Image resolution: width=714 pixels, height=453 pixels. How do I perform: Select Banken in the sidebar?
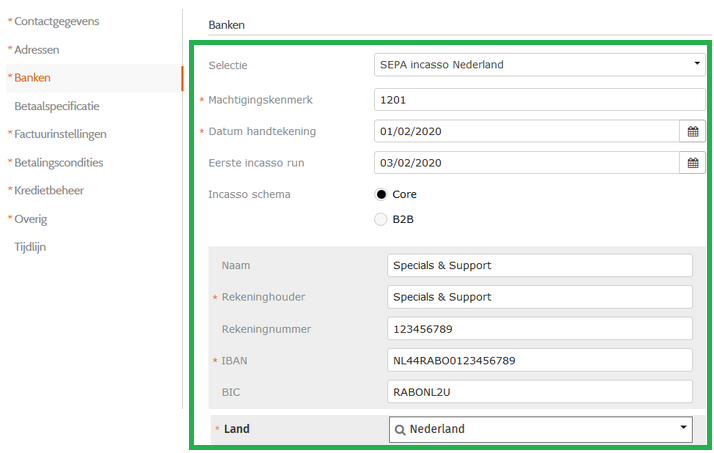coord(32,77)
